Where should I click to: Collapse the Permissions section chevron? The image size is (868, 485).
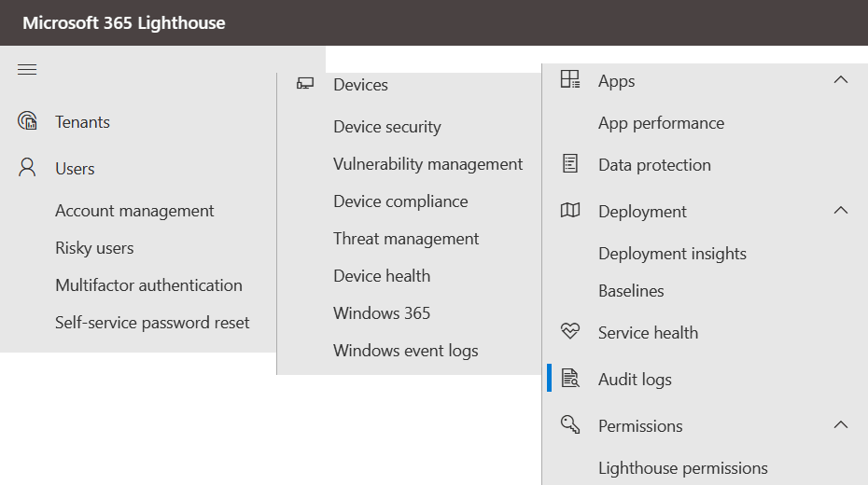(x=840, y=425)
